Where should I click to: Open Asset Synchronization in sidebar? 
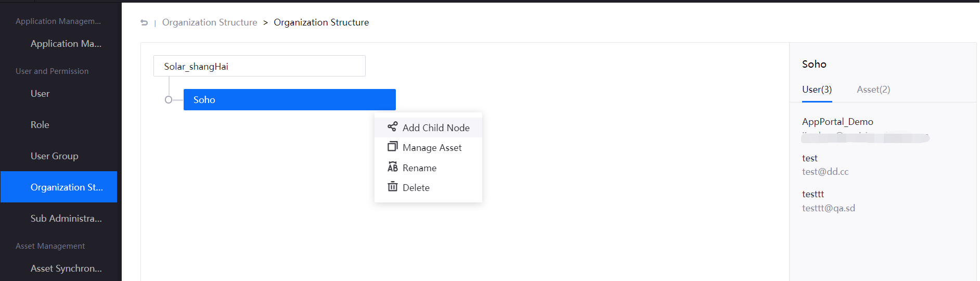pyautogui.click(x=66, y=269)
